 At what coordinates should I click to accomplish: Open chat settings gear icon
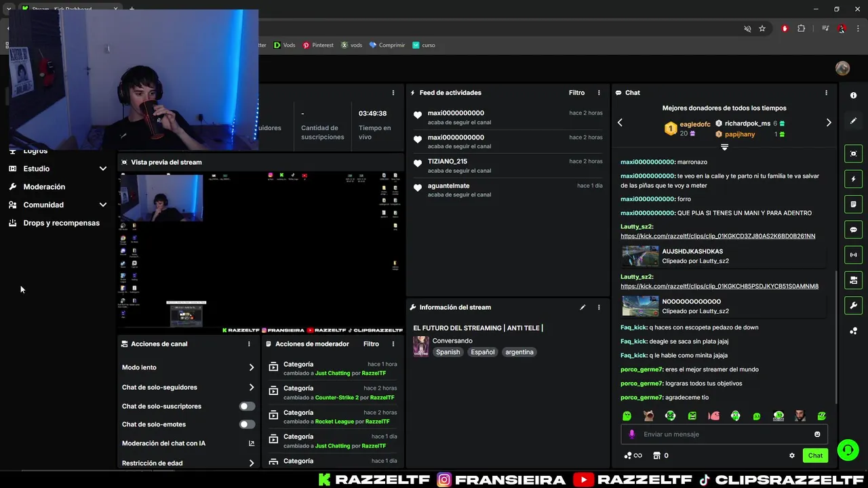pos(791,455)
